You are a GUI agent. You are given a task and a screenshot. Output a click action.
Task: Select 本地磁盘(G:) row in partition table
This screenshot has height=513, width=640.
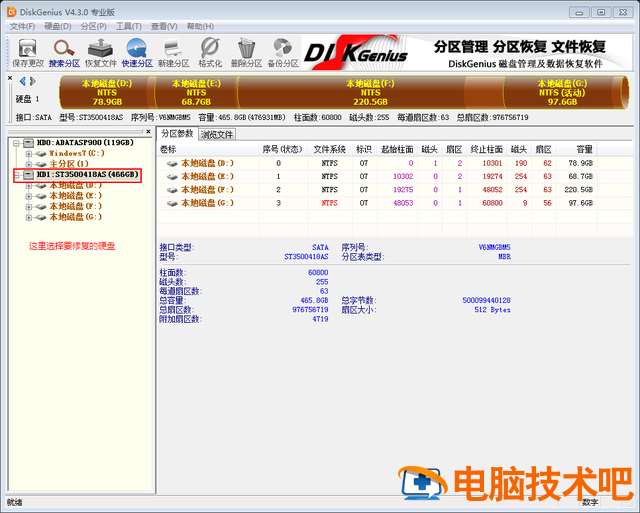(378, 203)
